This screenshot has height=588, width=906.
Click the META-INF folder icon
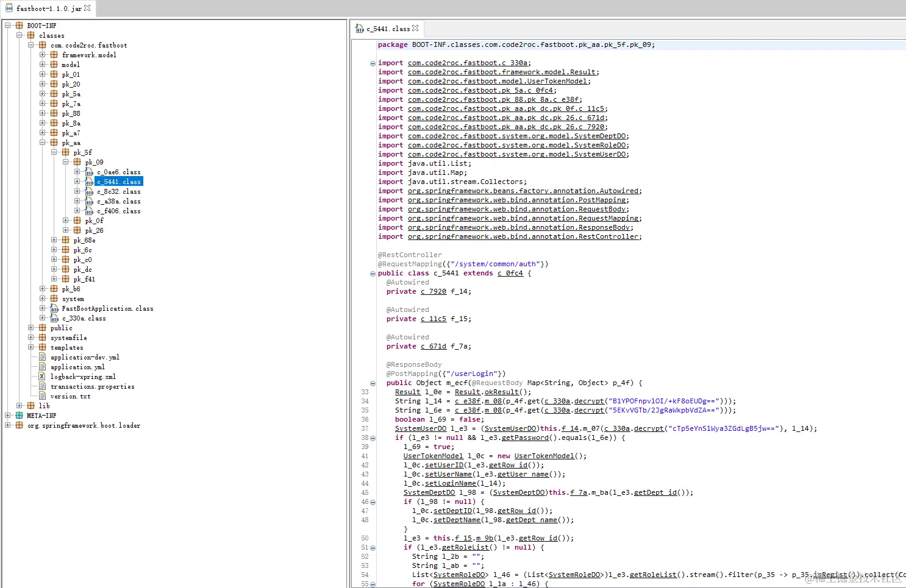pyautogui.click(x=19, y=416)
